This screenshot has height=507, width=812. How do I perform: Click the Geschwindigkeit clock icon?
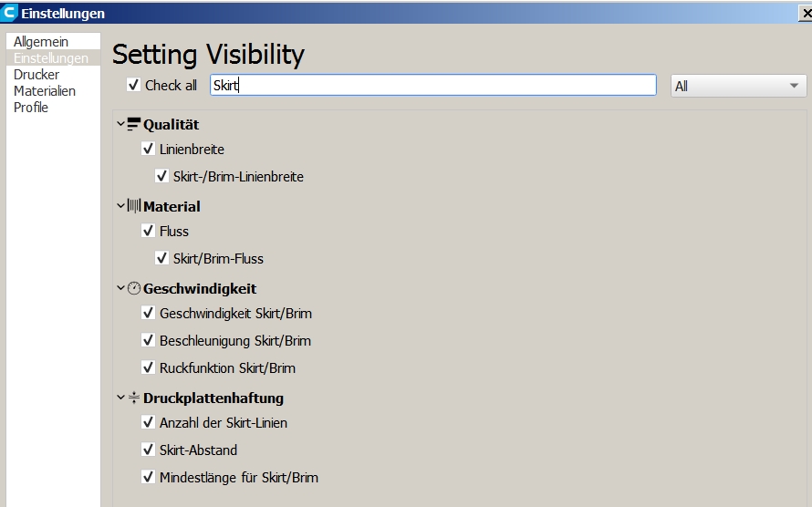click(134, 288)
